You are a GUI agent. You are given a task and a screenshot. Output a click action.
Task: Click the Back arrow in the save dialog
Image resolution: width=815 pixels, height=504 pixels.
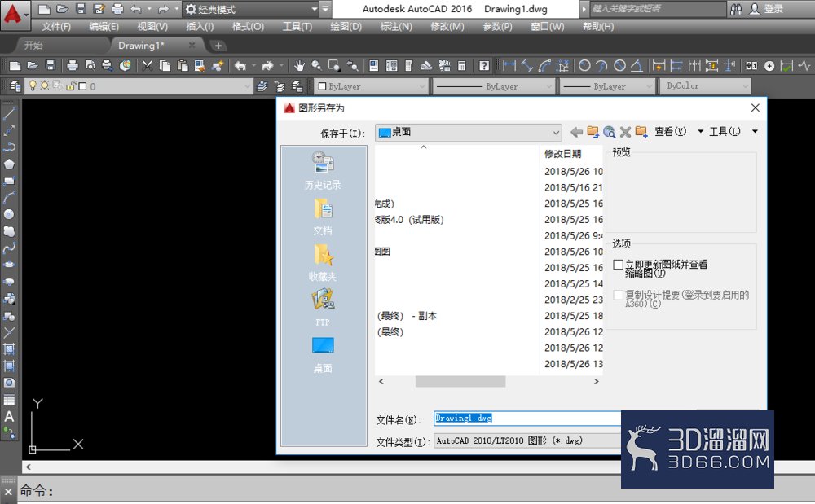[576, 132]
